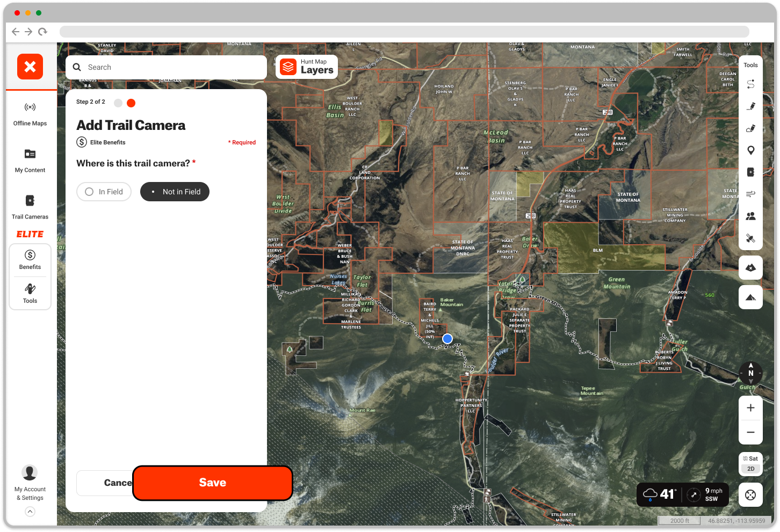Image resolution: width=780 pixels, height=532 pixels.
Task: Toggle the 2D view mode
Action: (x=750, y=469)
